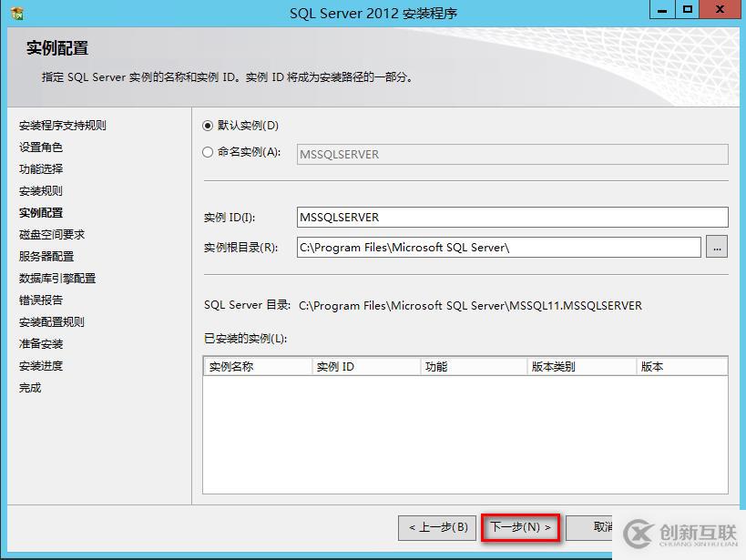Click the SQL Server 目录 path text

click(x=470, y=305)
